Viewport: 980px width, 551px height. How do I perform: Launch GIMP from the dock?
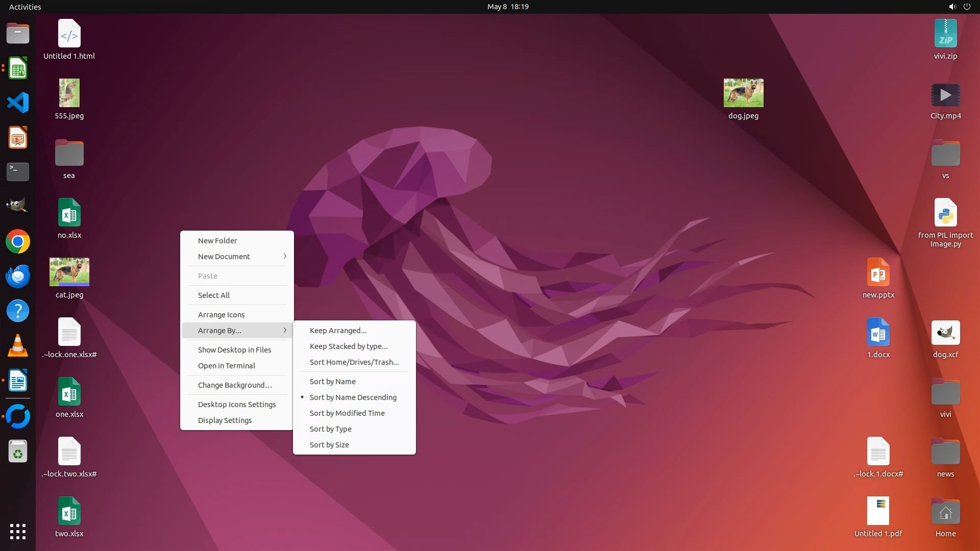[18, 206]
